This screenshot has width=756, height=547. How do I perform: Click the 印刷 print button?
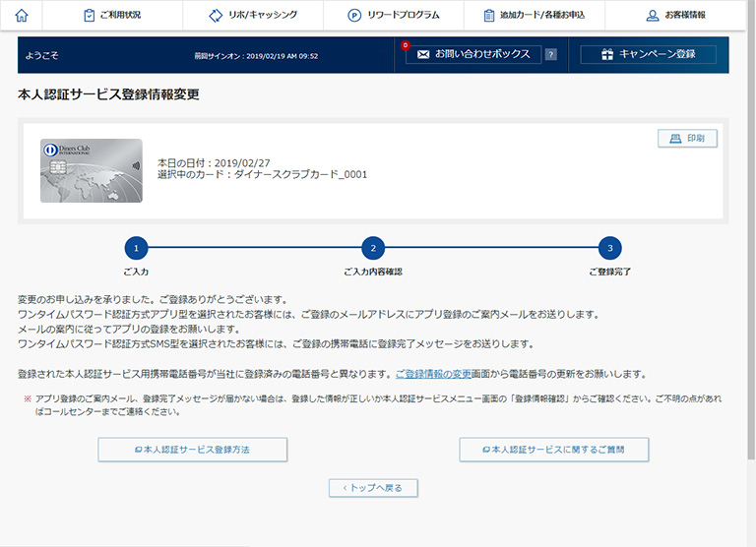tap(687, 139)
